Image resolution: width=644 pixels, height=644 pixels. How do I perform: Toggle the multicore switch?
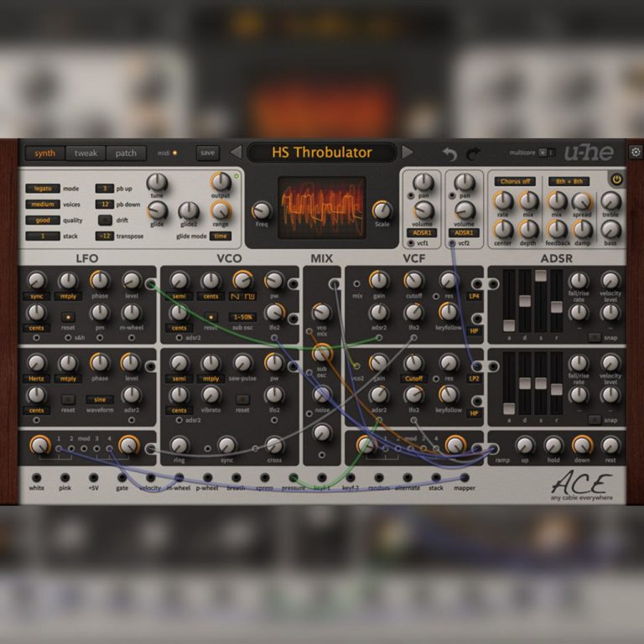pyautogui.click(x=546, y=153)
